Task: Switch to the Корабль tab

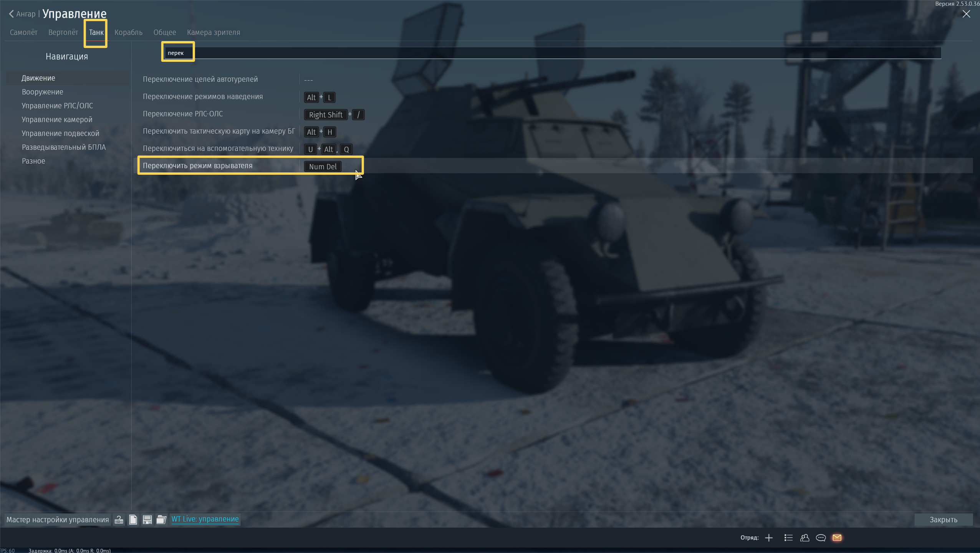Action: point(128,32)
